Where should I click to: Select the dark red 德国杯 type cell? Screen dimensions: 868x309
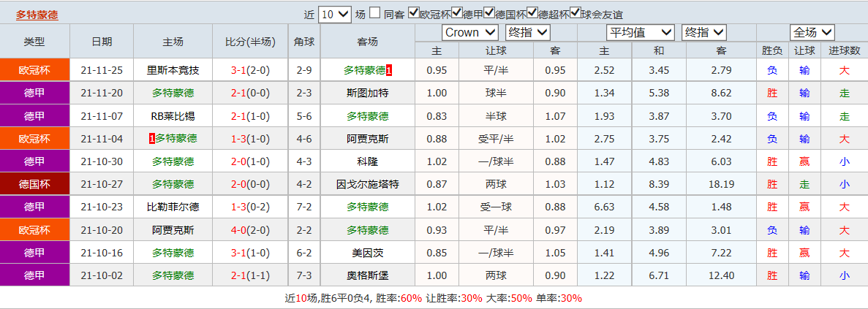[x=35, y=184]
